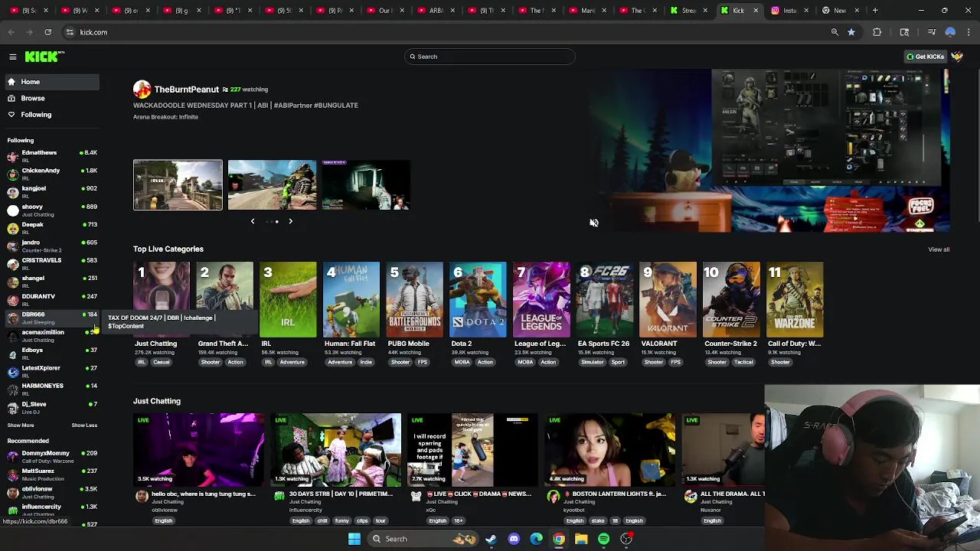
Task: Open CRISTRAVELS in Following list
Action: click(x=52, y=263)
